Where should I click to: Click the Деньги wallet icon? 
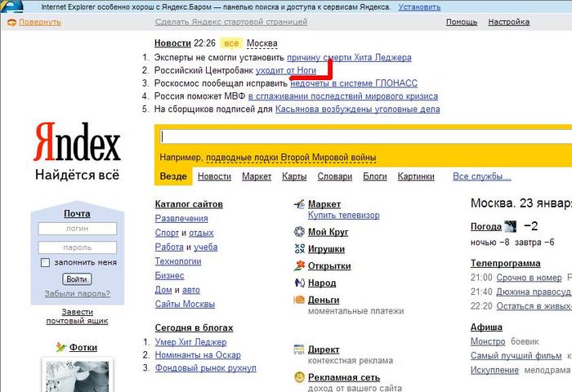[299, 300]
